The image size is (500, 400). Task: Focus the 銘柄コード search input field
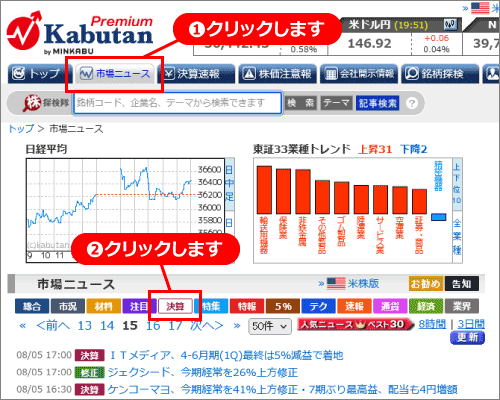[178, 103]
